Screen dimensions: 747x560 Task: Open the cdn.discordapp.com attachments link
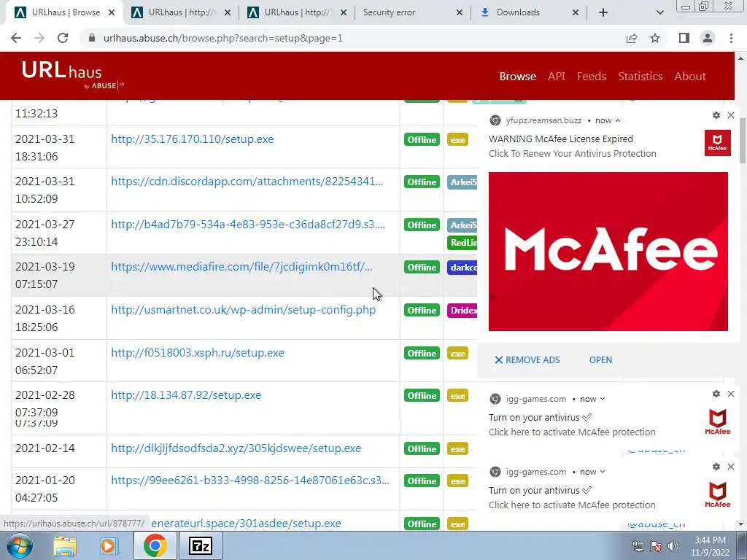(x=247, y=182)
